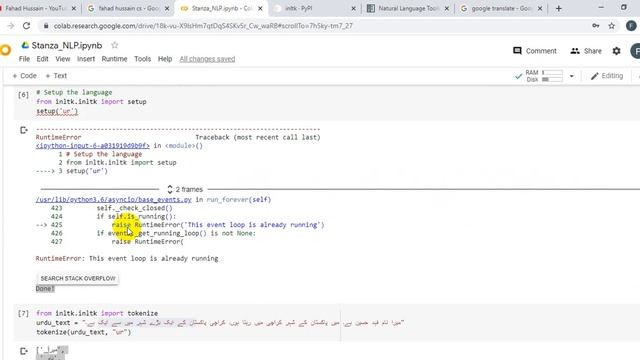This screenshot has height=360, width=640.
Task: Open the File menu
Action: click(x=24, y=59)
